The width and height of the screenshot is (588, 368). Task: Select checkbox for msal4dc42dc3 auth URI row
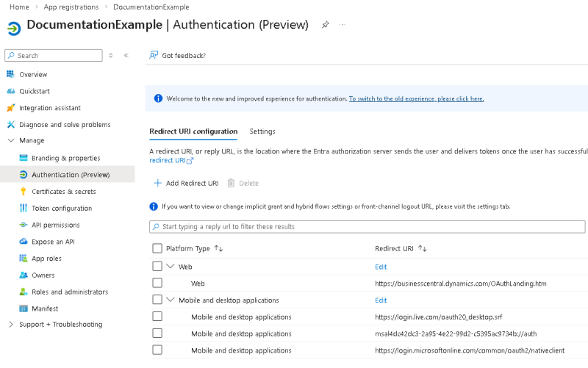tap(157, 333)
